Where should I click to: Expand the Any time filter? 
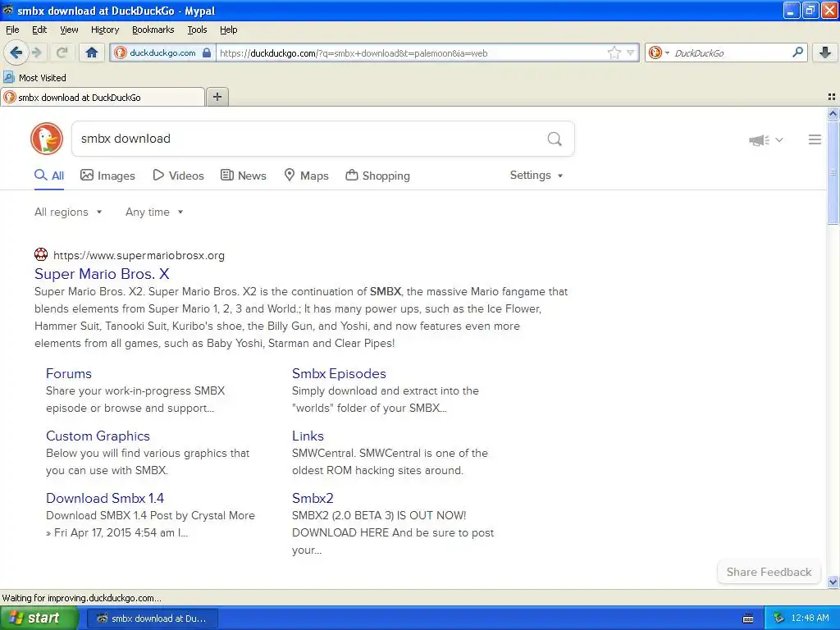[x=154, y=212]
